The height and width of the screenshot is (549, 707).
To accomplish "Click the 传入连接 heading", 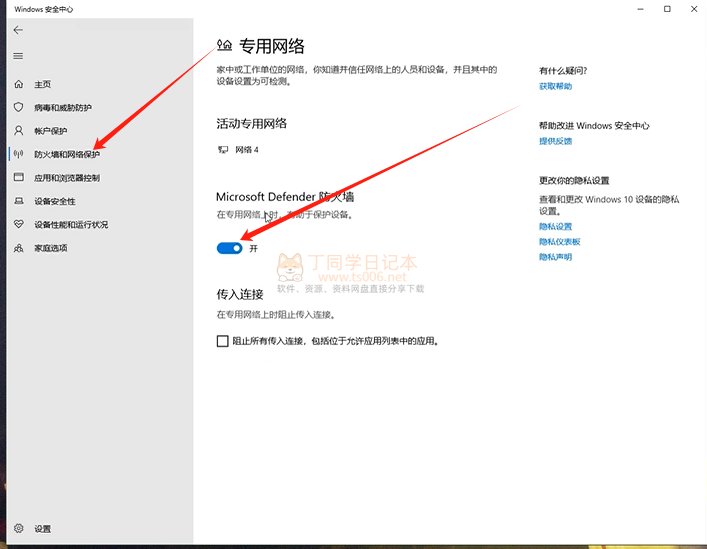I will (x=239, y=294).
